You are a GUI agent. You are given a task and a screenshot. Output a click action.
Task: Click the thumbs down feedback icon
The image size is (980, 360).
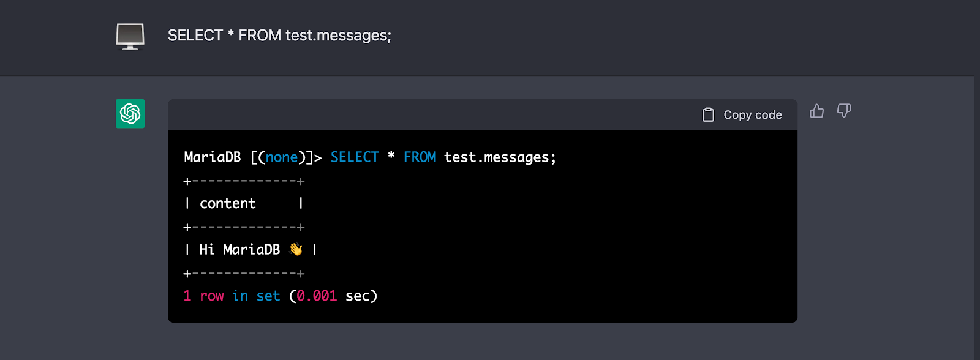coord(844,111)
